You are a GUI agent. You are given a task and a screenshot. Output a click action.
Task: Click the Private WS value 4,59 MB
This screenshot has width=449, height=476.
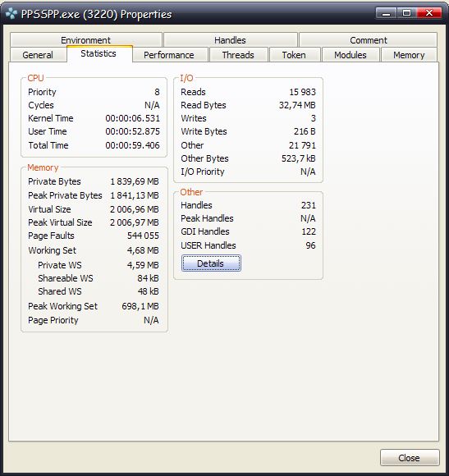[143, 265]
